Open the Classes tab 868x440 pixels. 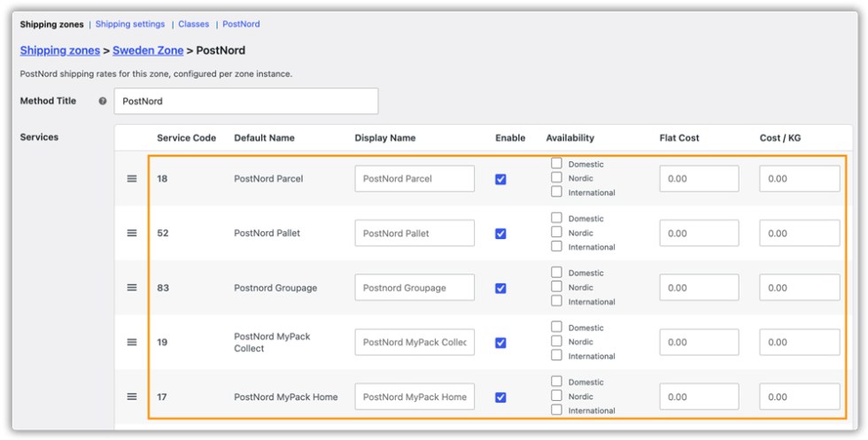[x=194, y=25]
